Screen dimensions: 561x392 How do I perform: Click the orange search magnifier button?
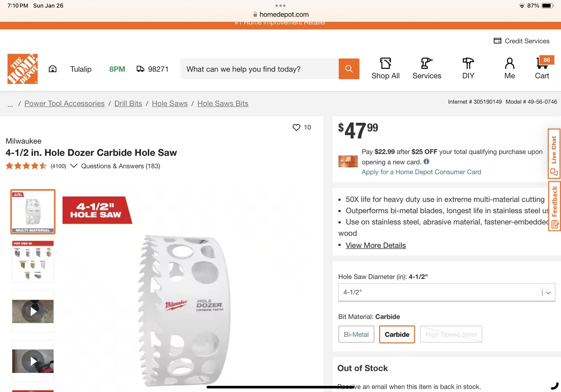tap(349, 69)
